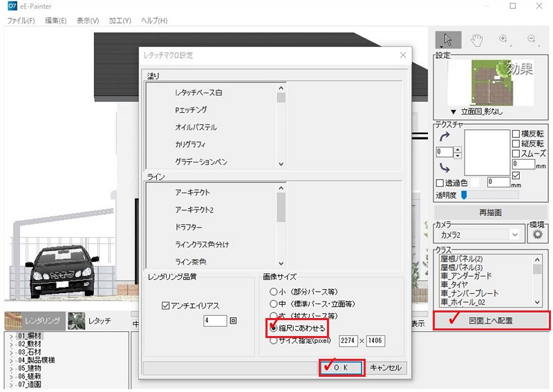Click the small square icon beside antialias count
Image resolution: width=553 pixels, height=392 pixels.
click(x=233, y=321)
